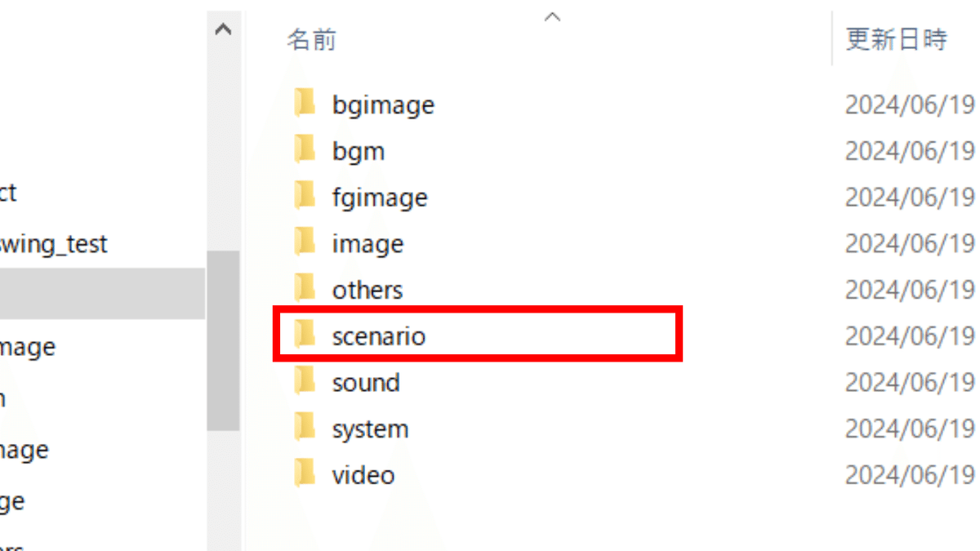Sort files by the 名前 column header
This screenshot has height=551, width=980.
311,40
